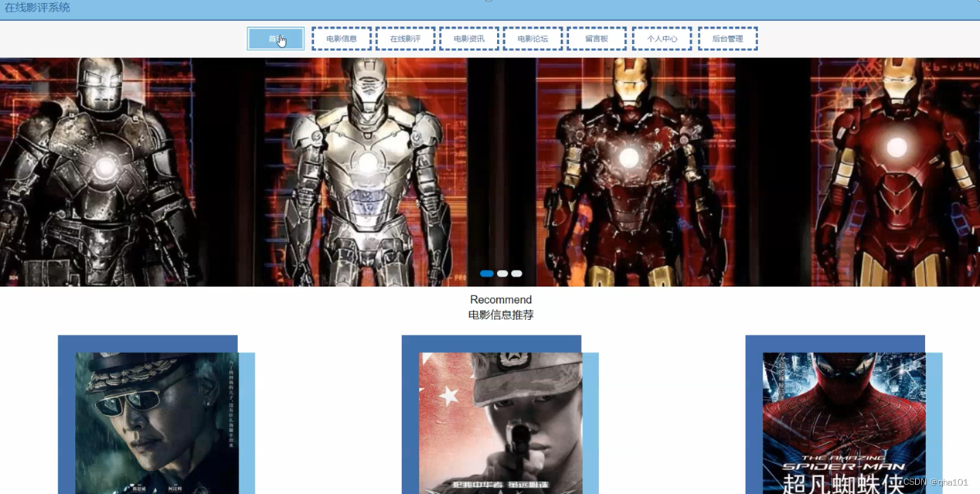Open the 留言板 navigation tab
Screen dimensions: 980x494
coord(596,39)
